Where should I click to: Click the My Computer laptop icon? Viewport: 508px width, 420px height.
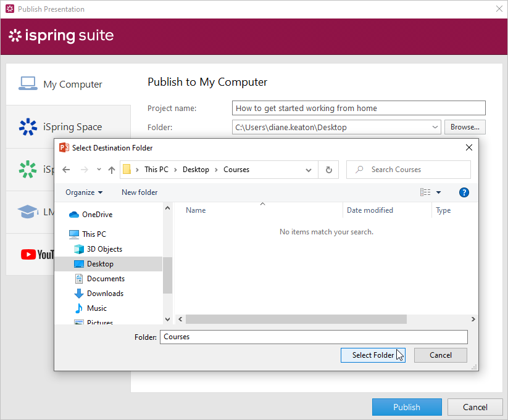28,83
